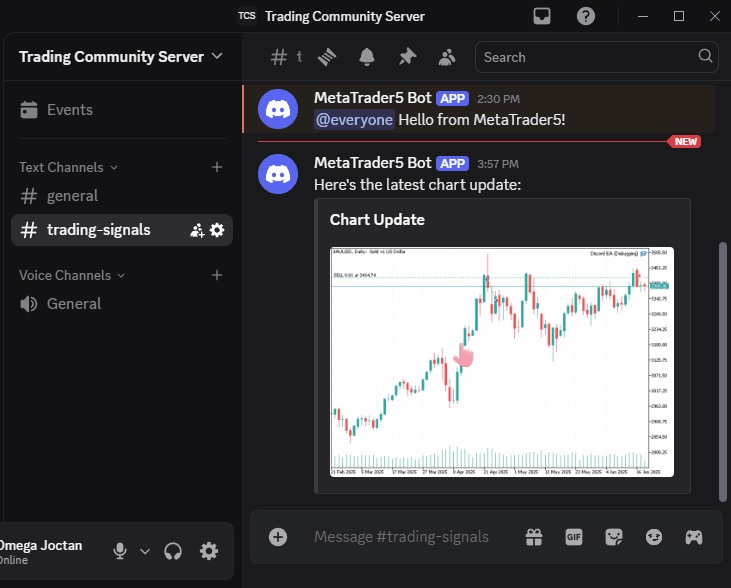Click the 3:57 PM timestamp

pos(498,164)
